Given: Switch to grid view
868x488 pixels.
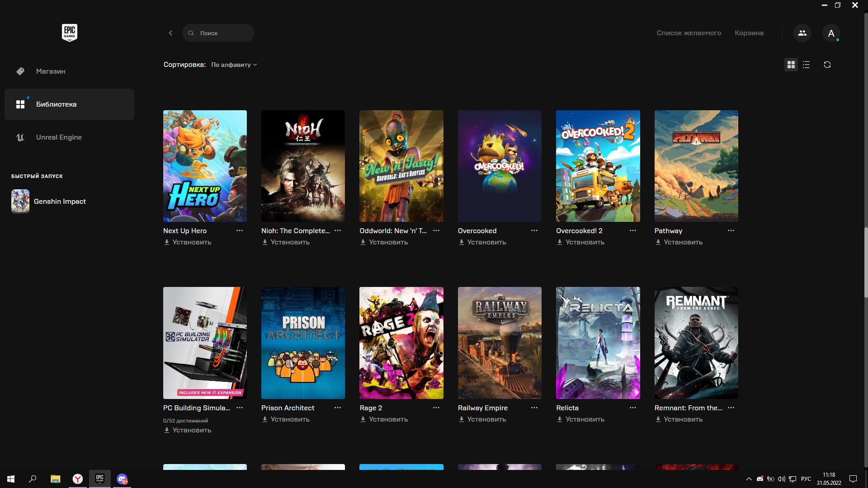Looking at the screenshot, I should click(x=791, y=65).
